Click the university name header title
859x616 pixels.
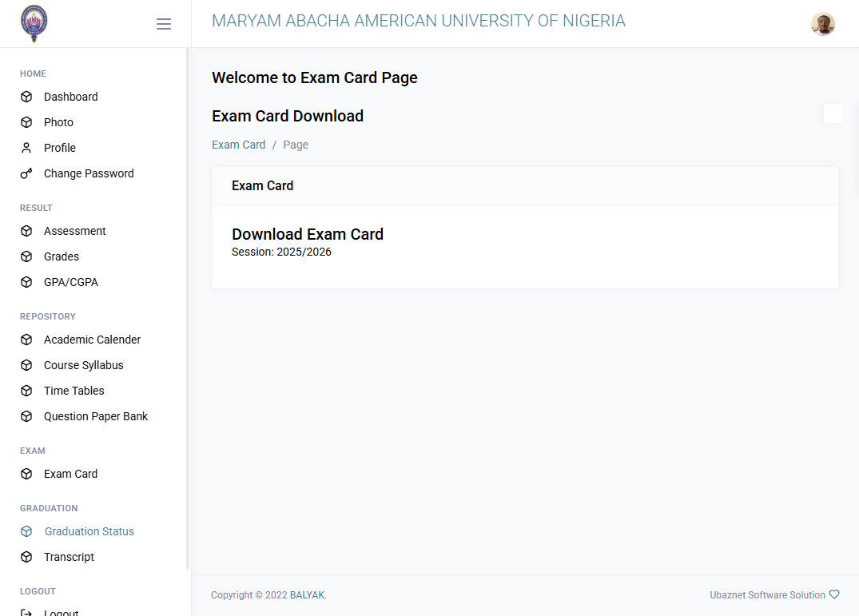[419, 21]
